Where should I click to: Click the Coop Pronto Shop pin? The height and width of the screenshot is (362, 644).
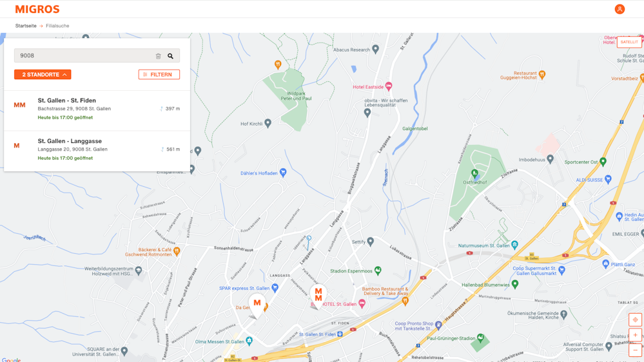point(438,325)
